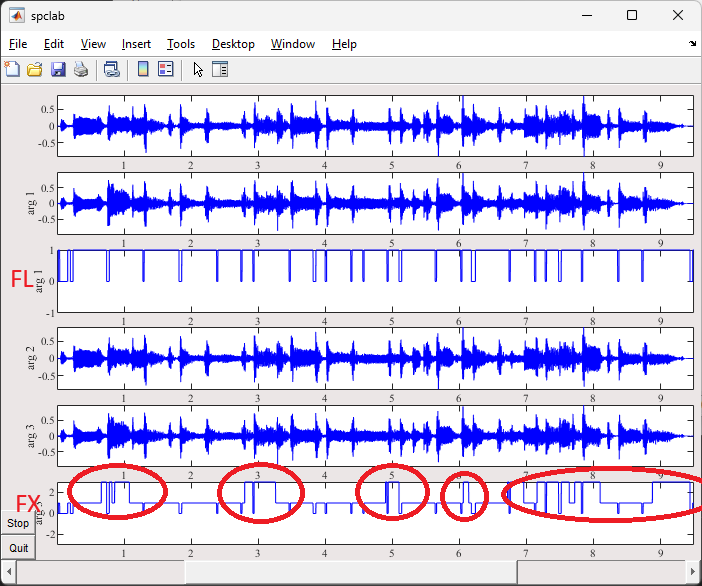Click the New Figure toolbar icon
This screenshot has width=702, height=586.
point(12,69)
